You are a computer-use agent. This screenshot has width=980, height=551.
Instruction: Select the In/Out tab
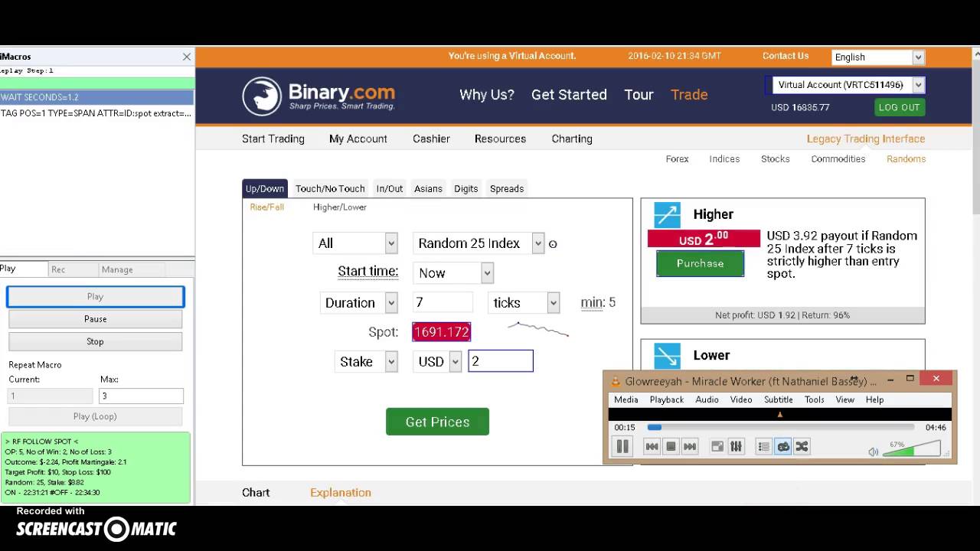click(389, 189)
